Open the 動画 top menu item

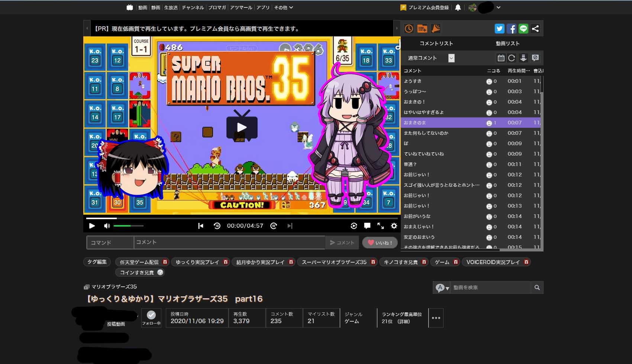[143, 7]
